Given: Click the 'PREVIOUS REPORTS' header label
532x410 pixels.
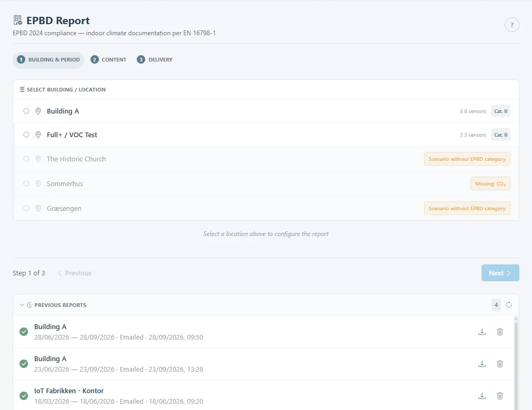Looking at the screenshot, I should (61, 305).
